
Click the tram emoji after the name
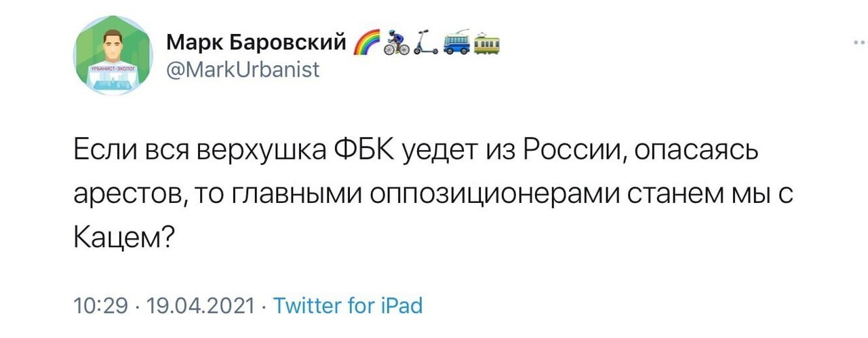pos(486,44)
